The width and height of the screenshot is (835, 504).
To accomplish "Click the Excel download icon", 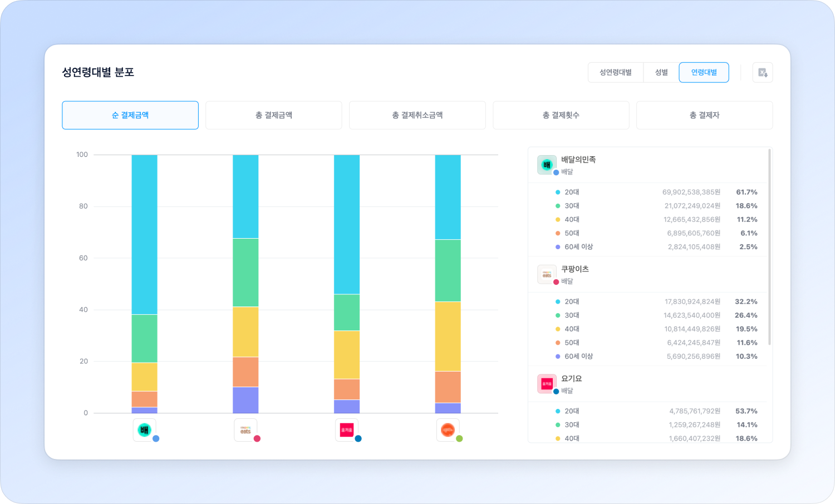I will click(762, 72).
